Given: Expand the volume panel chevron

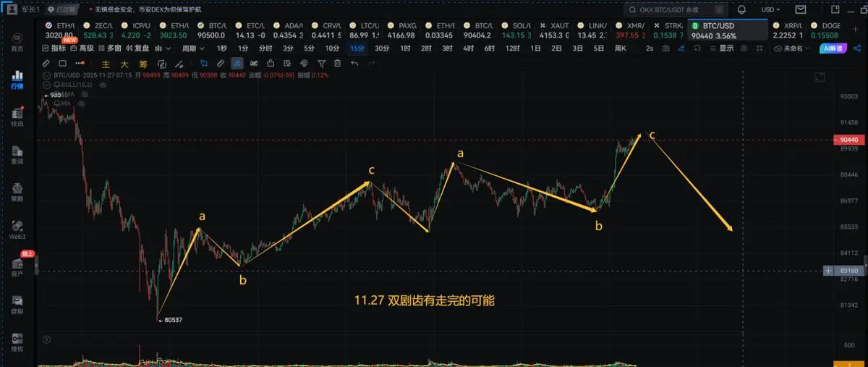Looking at the screenshot, I should click(47, 339).
